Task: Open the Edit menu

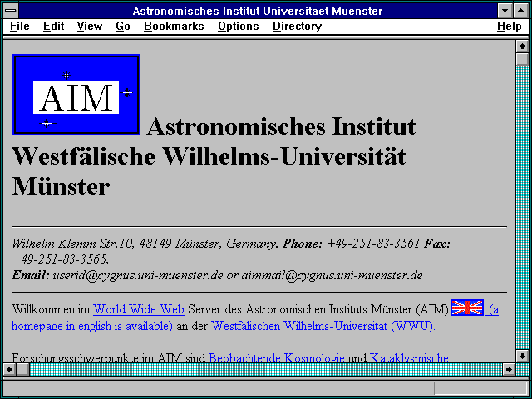Action: pos(53,27)
